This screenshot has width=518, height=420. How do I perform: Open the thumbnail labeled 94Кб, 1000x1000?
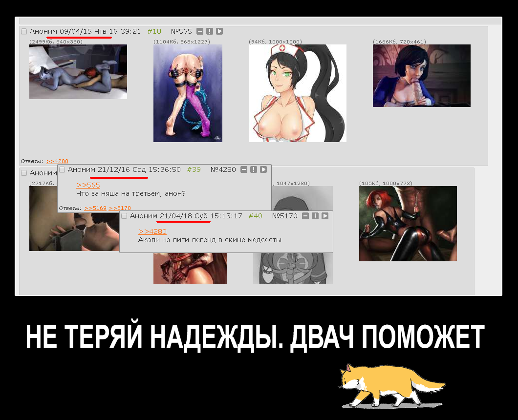pyautogui.click(x=297, y=93)
